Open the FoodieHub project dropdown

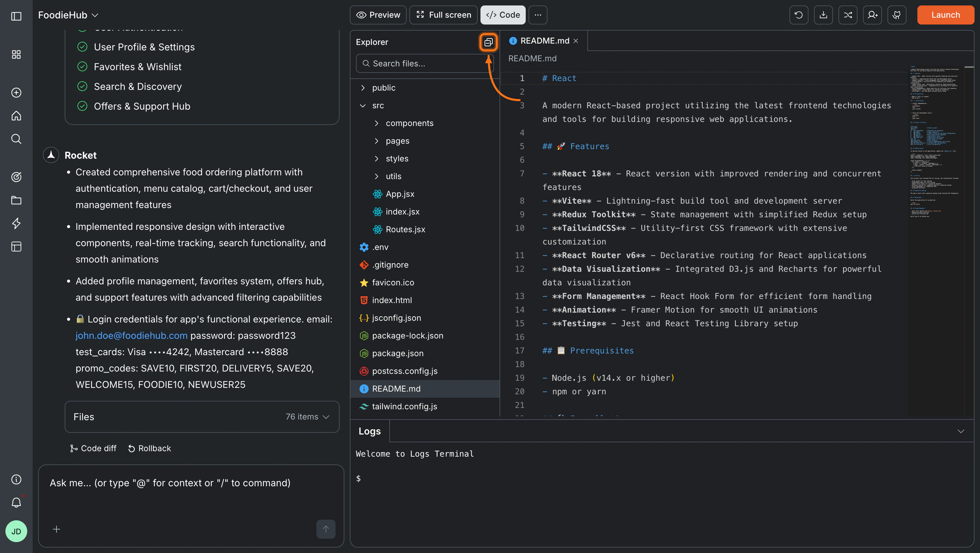click(x=68, y=15)
